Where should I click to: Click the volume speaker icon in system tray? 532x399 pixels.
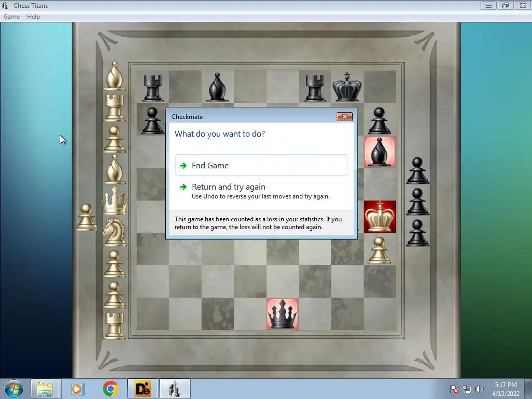pyautogui.click(x=479, y=389)
